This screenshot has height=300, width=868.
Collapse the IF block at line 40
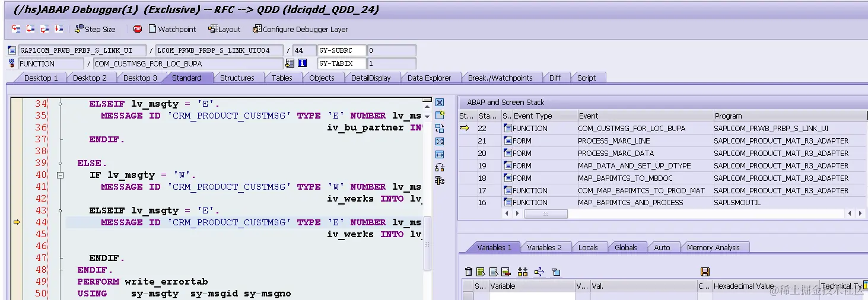[59, 175]
